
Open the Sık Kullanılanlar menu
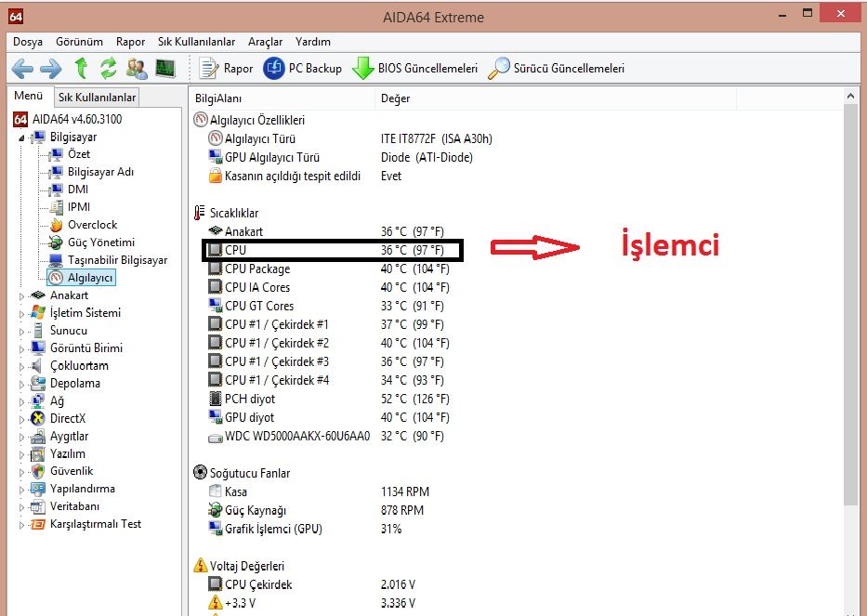(196, 42)
